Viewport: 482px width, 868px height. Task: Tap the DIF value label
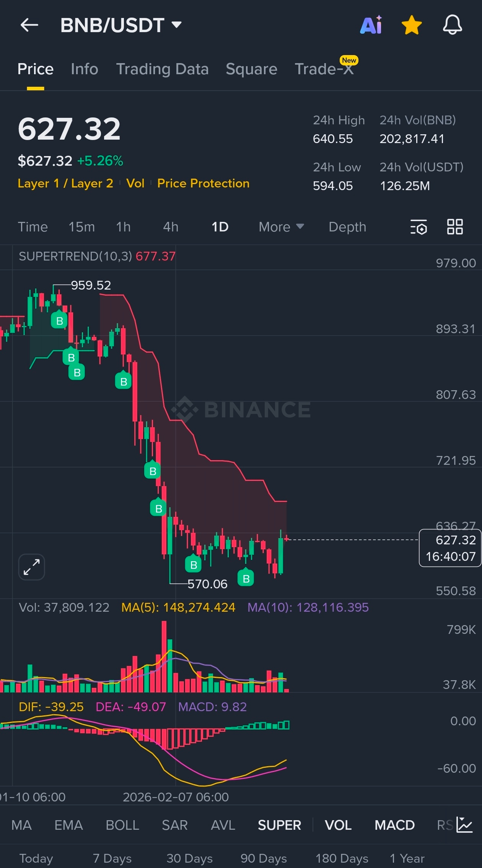click(x=51, y=707)
